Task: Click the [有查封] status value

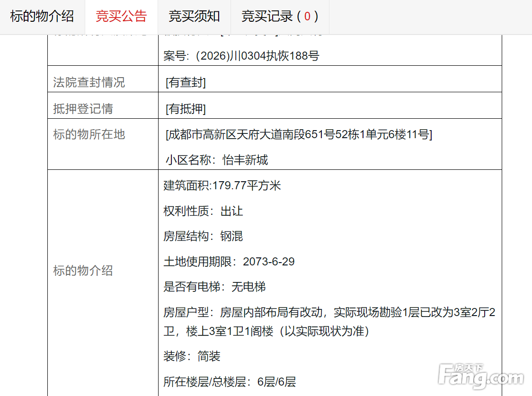Action: click(186, 82)
